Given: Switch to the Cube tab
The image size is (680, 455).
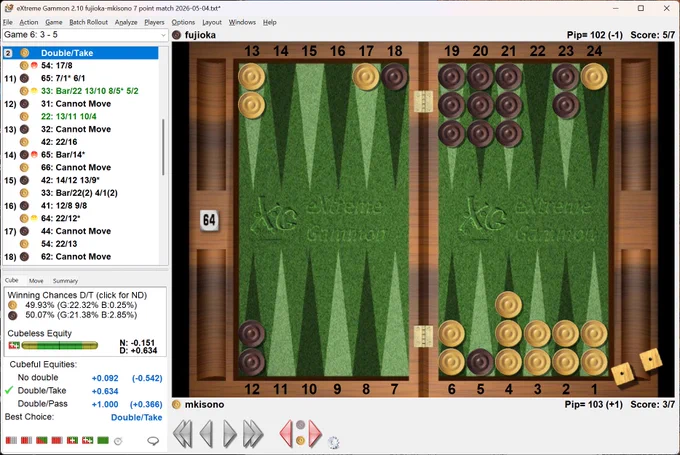Looking at the screenshot, I should (12, 280).
